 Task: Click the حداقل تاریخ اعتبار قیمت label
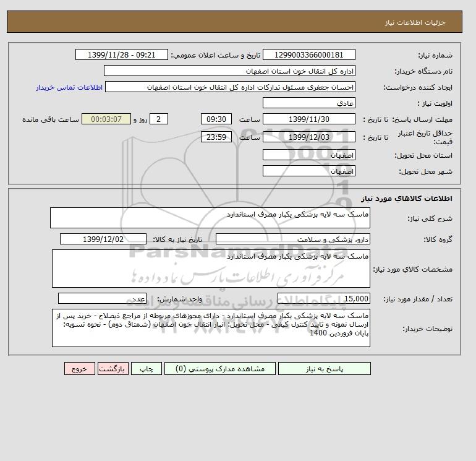click(x=425, y=137)
